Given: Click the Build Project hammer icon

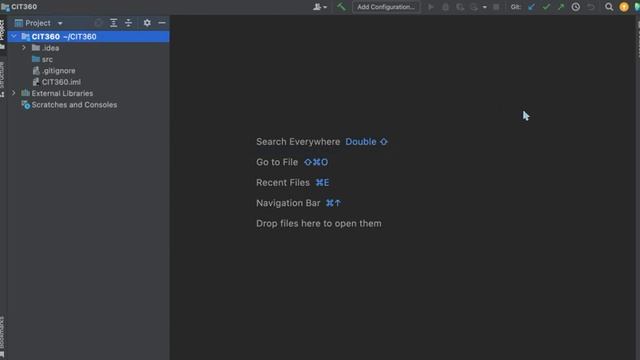Looking at the screenshot, I should (x=341, y=7).
